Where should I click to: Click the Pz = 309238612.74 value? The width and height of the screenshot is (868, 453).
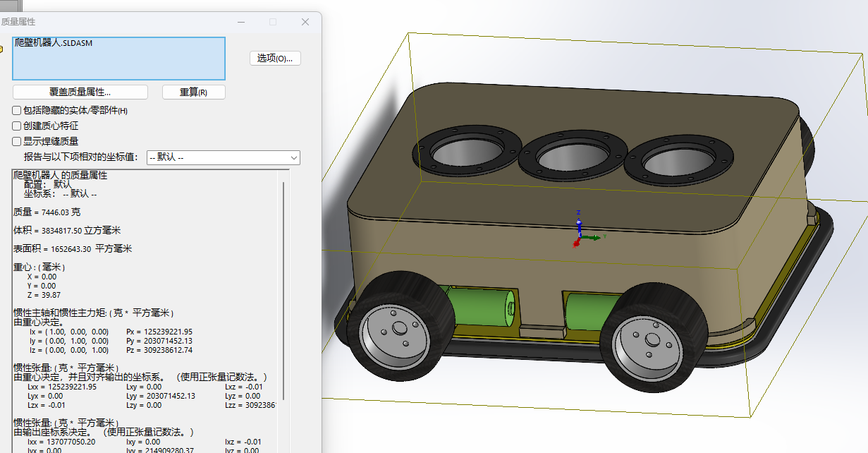(x=159, y=350)
